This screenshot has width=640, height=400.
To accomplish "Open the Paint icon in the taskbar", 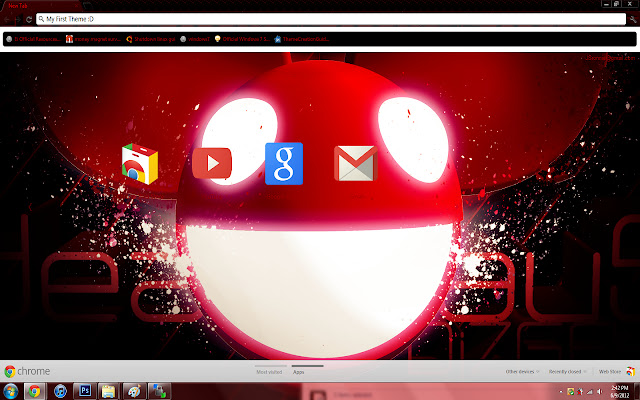I will click(132, 391).
